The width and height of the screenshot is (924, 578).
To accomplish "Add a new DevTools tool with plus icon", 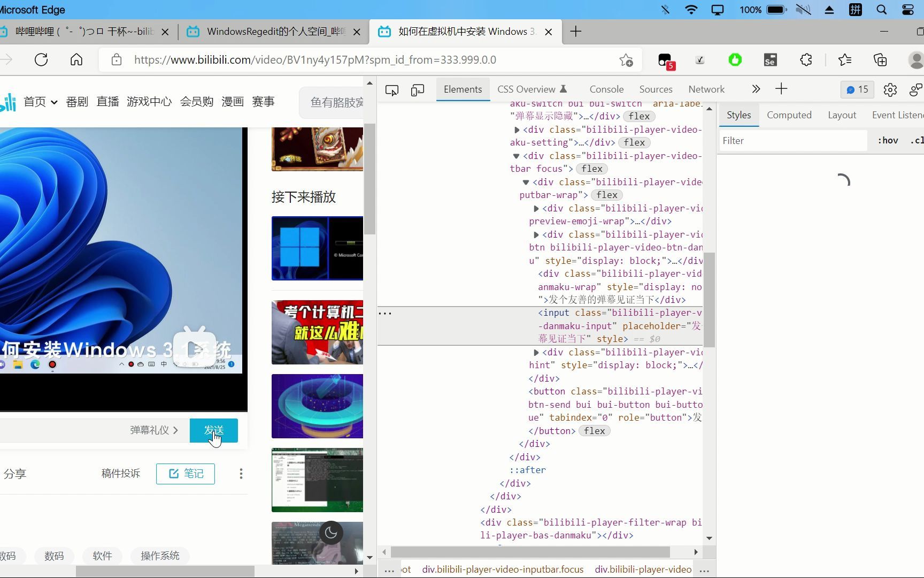I will (x=781, y=89).
